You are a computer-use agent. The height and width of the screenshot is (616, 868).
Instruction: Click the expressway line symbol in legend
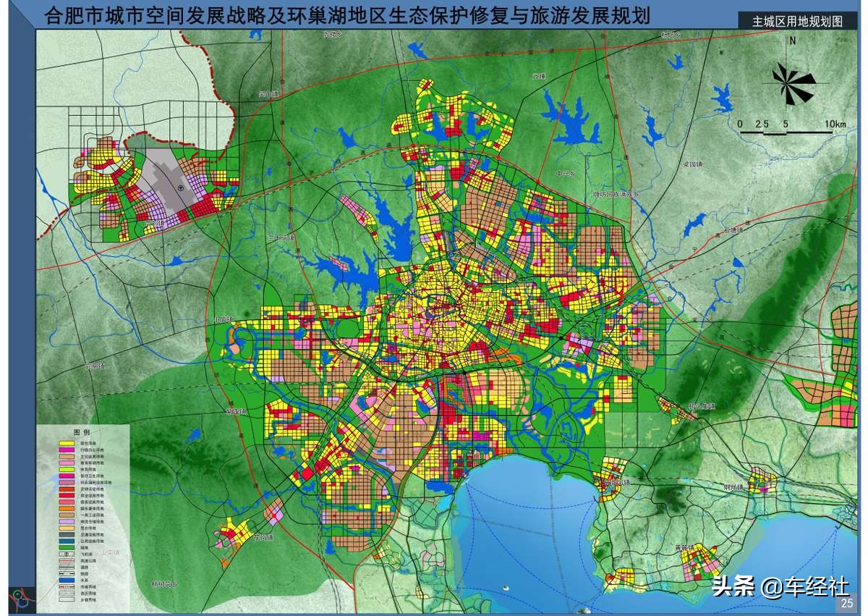(67, 560)
